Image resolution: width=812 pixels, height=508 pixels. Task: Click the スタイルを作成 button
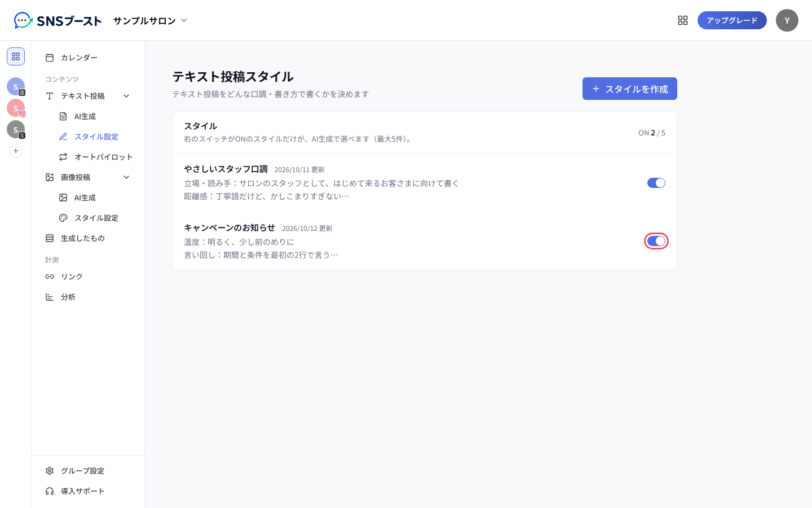(630, 89)
